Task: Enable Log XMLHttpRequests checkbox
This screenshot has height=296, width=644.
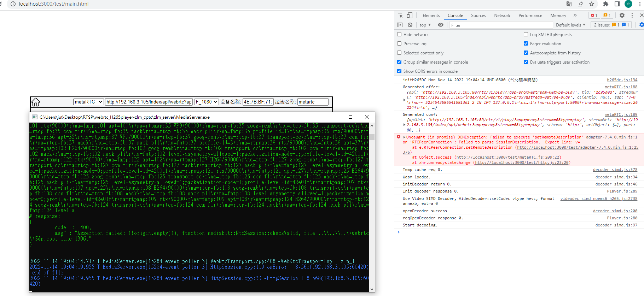Action: [526, 34]
